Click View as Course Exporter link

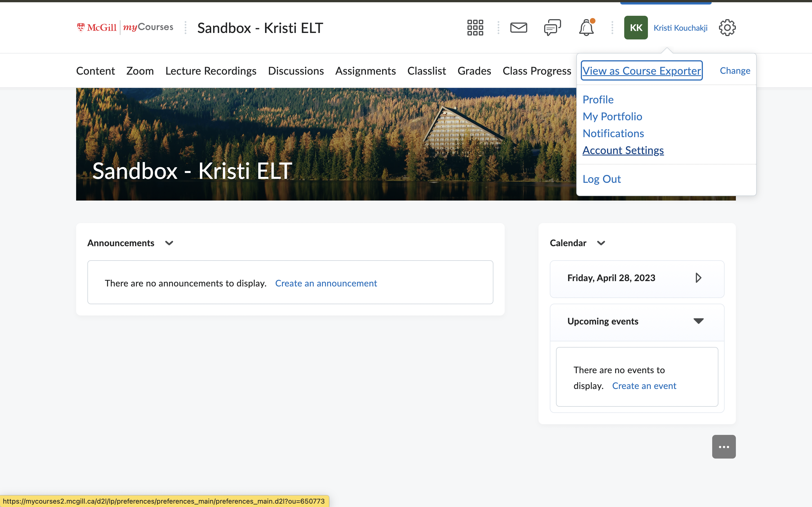[x=641, y=71]
